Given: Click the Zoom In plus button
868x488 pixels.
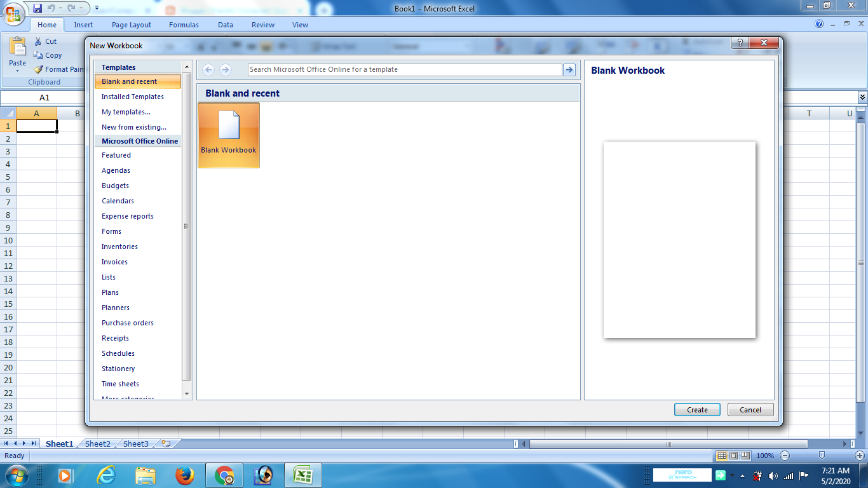Looking at the screenshot, I should (x=860, y=456).
